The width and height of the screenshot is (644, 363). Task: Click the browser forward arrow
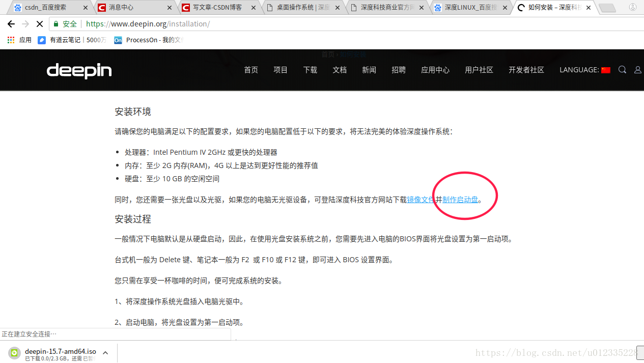pyautogui.click(x=25, y=24)
